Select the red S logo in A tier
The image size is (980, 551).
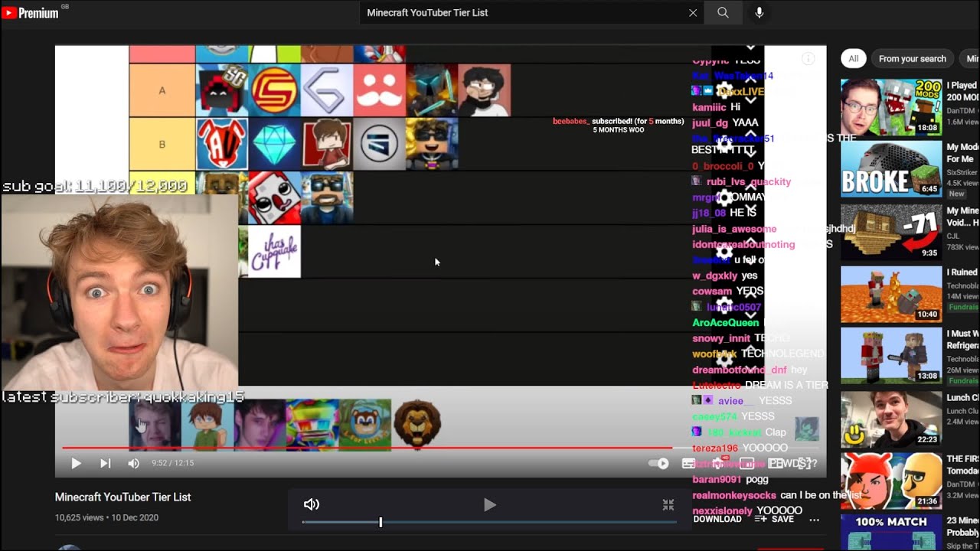[x=274, y=90]
